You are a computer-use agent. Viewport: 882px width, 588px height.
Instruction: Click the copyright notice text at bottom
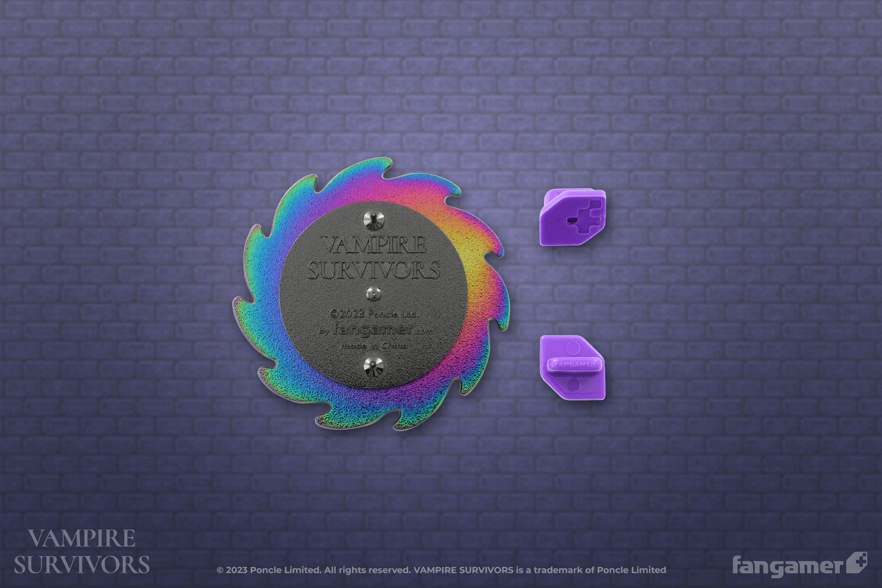coord(441,570)
